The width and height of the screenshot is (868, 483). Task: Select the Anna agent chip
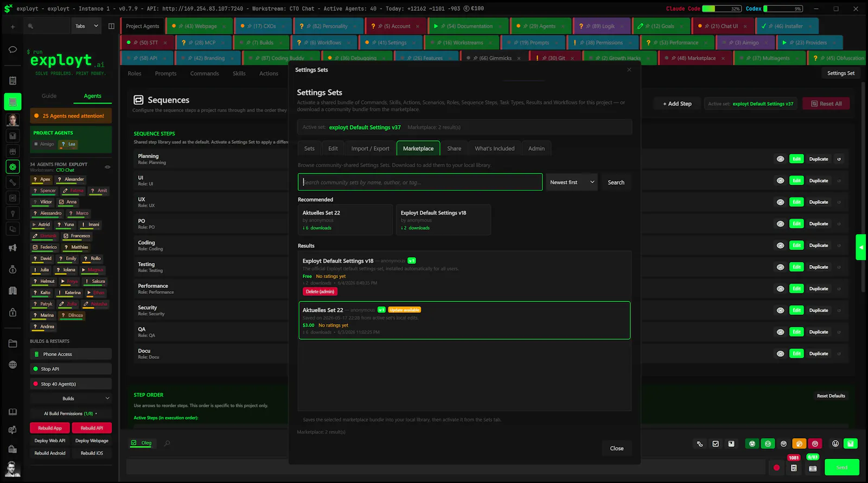tap(68, 202)
